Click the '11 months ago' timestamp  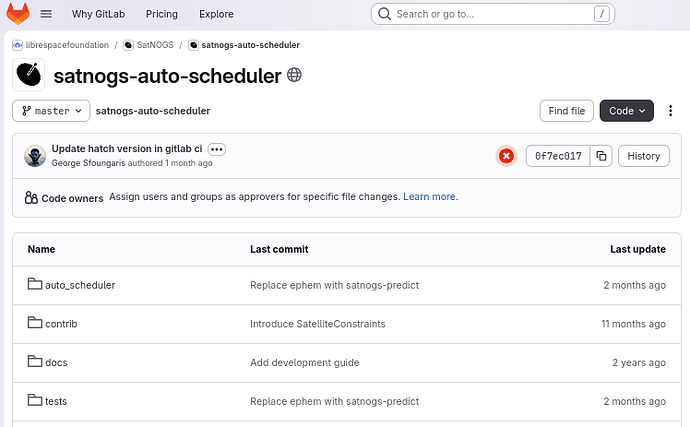pos(633,324)
